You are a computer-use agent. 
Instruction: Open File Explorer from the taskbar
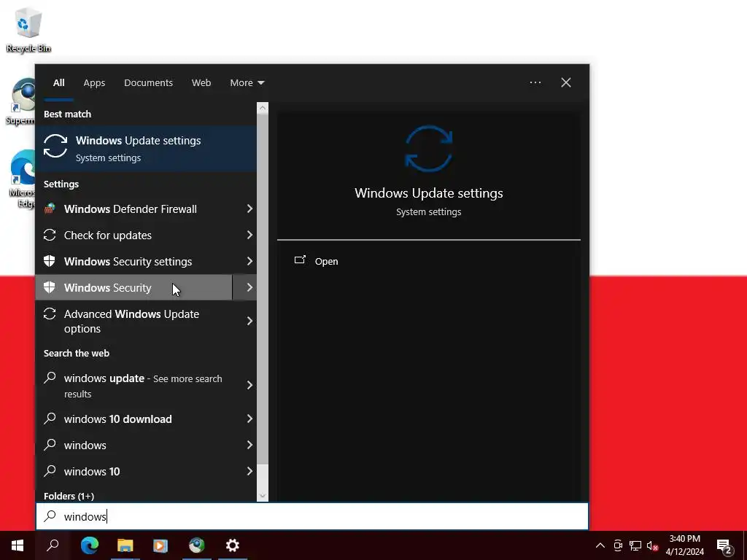tap(125, 545)
